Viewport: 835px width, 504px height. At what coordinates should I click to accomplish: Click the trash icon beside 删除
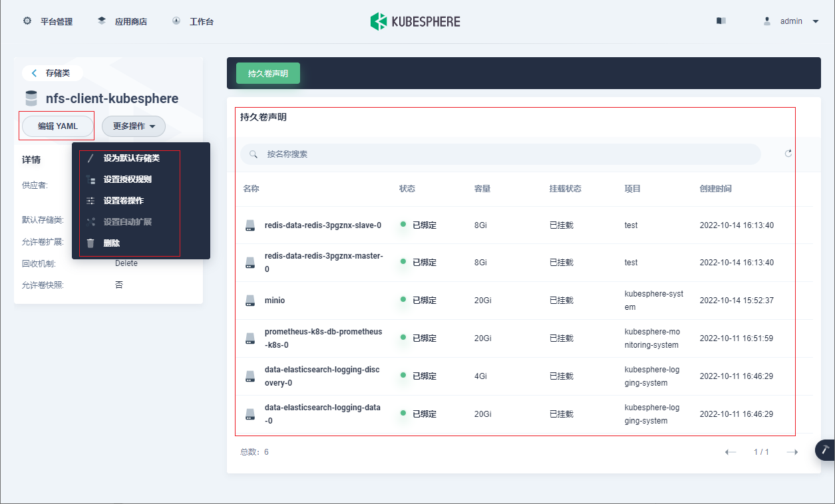[90, 243]
